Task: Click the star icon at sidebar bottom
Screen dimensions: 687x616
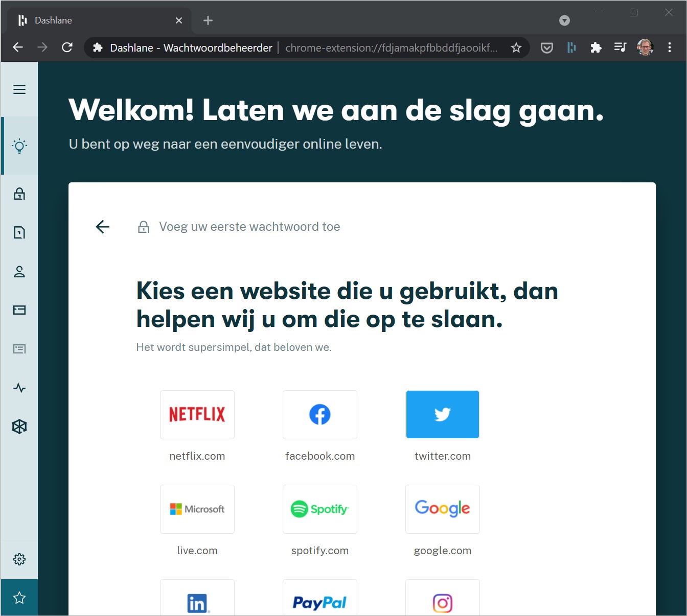Action: click(19, 598)
